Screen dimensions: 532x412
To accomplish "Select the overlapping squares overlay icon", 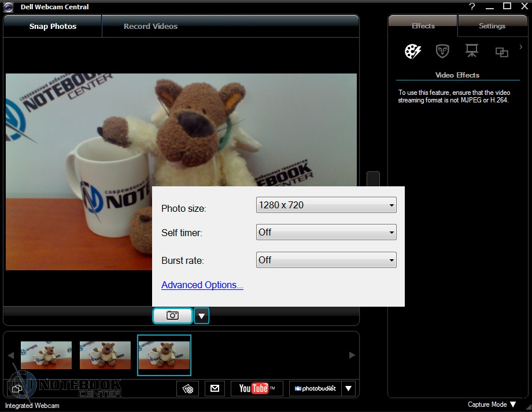I will [501, 52].
